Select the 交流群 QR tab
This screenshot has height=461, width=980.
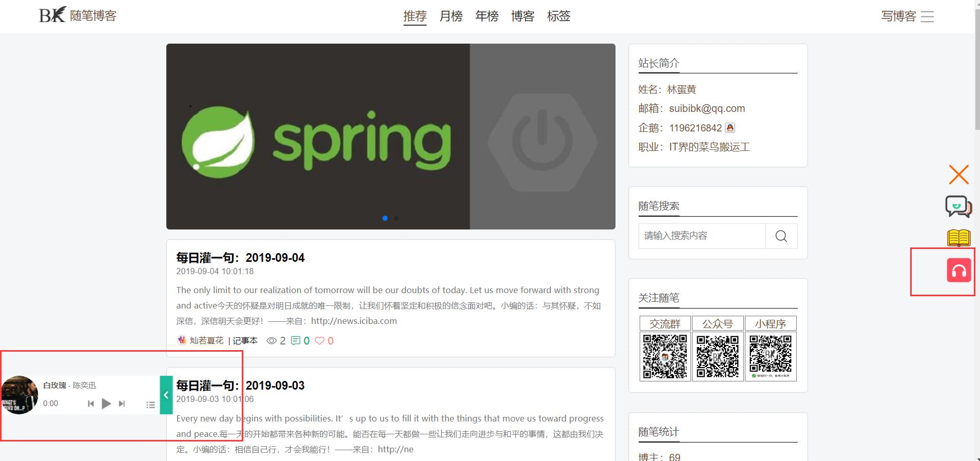(665, 323)
